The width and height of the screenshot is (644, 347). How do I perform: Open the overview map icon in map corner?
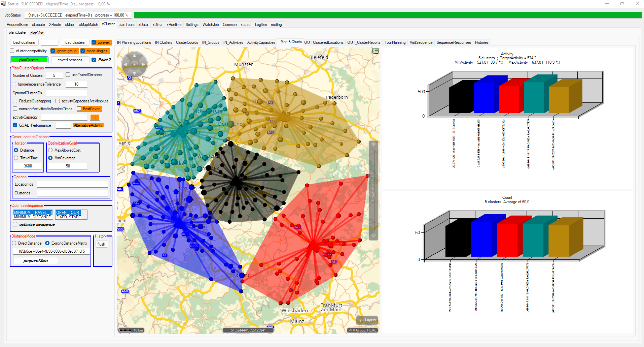pyautogui.click(x=375, y=51)
